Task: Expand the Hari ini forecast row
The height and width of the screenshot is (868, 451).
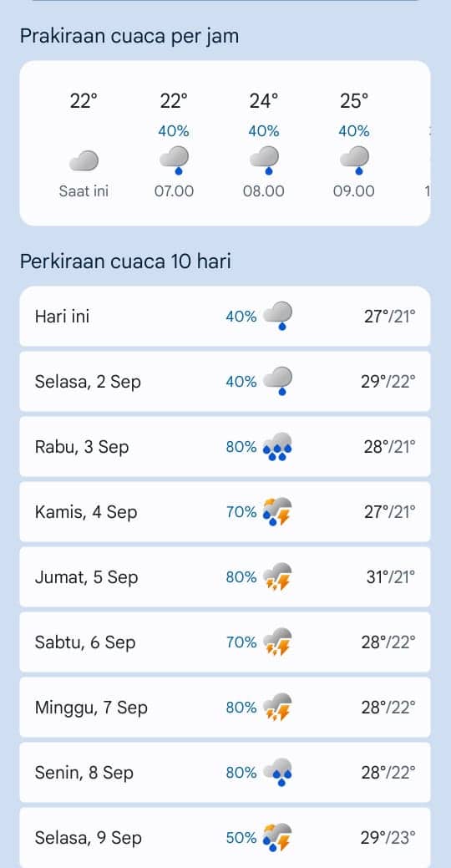Action: click(225, 317)
